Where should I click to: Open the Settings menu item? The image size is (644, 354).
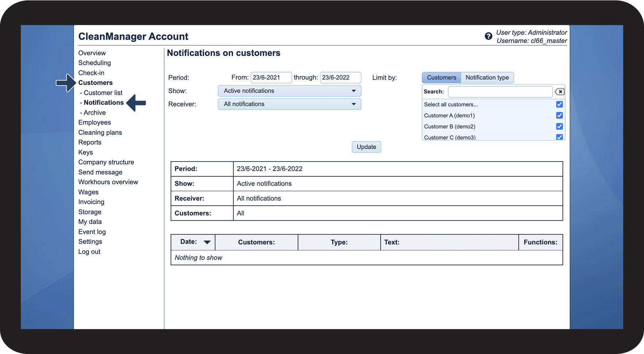[90, 242]
